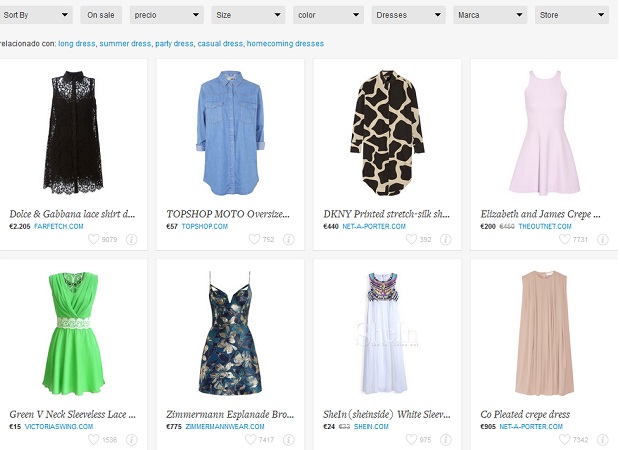The width and height of the screenshot is (620, 450).
Task: Open the lilac crepe dress image
Action: tap(544, 133)
